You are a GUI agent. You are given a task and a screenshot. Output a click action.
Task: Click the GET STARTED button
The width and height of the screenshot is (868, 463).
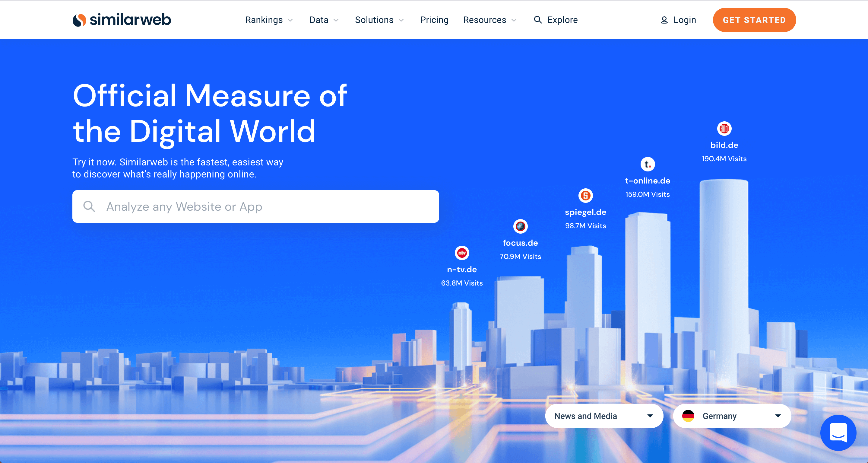click(x=754, y=20)
